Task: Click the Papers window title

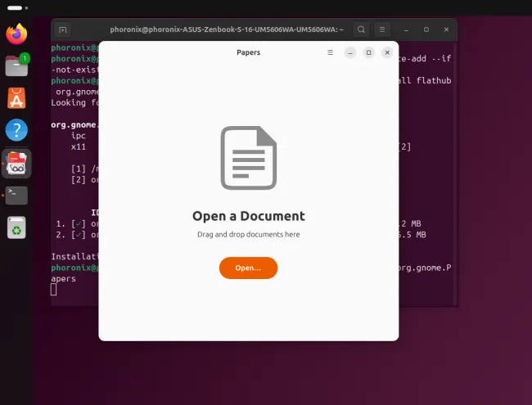Action: coord(248,52)
